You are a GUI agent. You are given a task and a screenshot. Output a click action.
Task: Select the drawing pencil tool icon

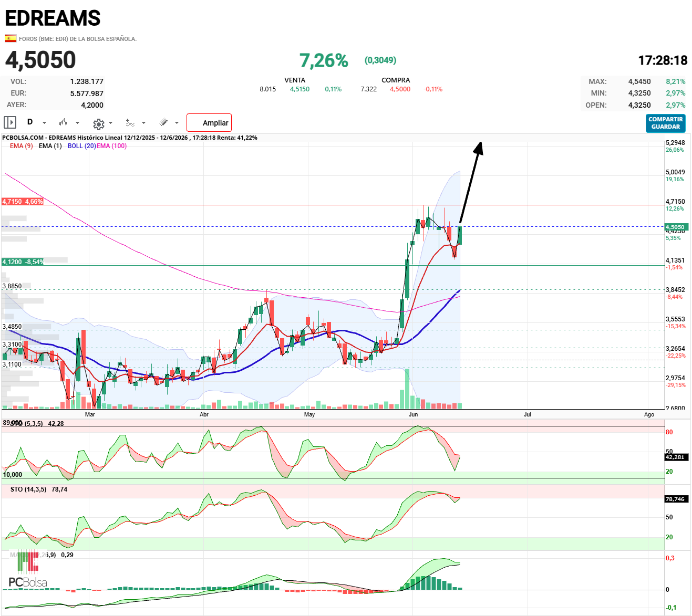(x=164, y=122)
